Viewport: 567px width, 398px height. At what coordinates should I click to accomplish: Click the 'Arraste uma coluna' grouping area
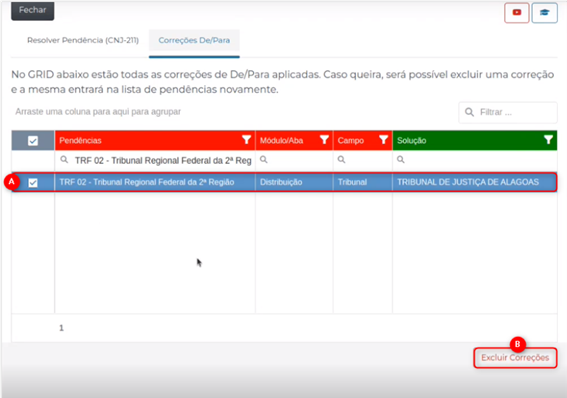point(98,112)
